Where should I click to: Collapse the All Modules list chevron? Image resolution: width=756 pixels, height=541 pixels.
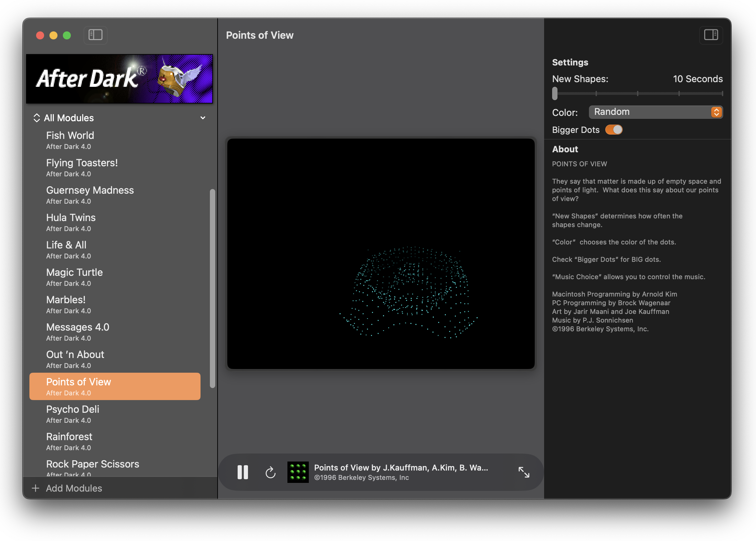pos(203,118)
